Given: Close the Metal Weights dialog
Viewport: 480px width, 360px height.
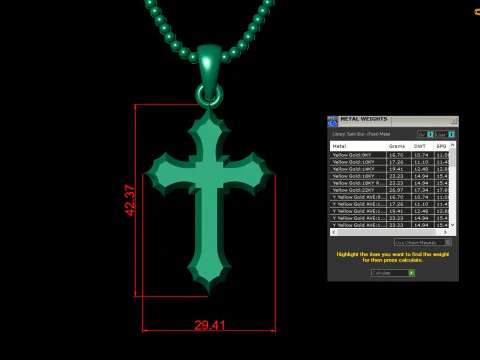Looking at the screenshot, I should point(454,121).
